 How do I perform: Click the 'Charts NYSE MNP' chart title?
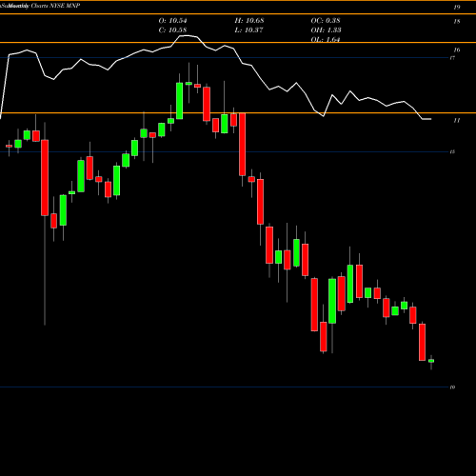click(56, 6)
